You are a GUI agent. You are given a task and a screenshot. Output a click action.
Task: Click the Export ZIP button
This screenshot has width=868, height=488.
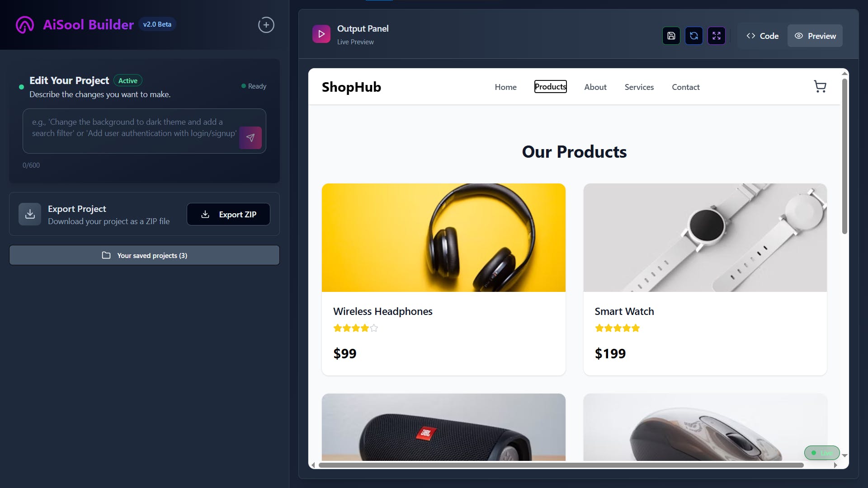point(228,214)
